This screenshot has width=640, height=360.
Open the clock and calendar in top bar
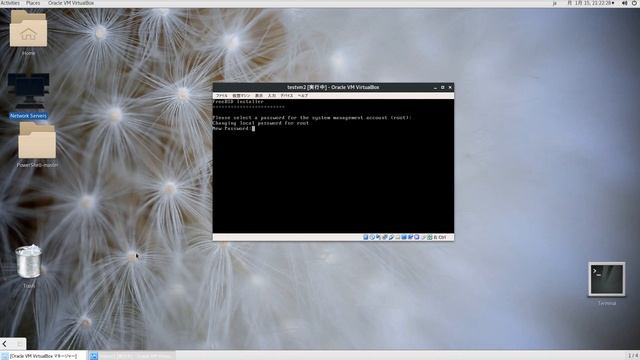[591, 3]
